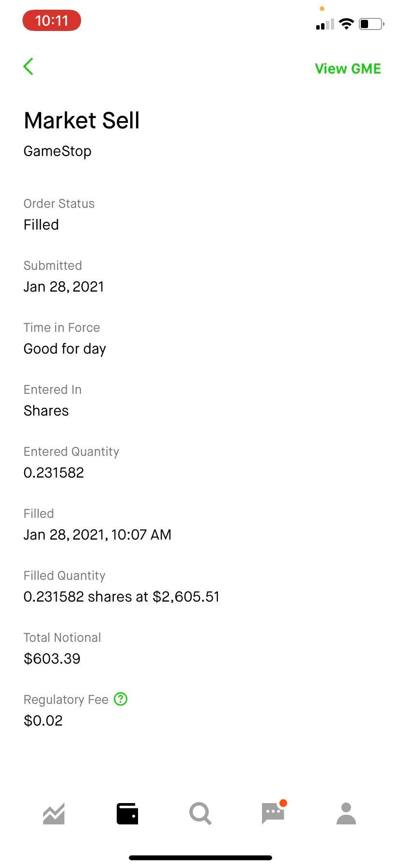
Task: Open the investing chart tab
Action: 54,814
